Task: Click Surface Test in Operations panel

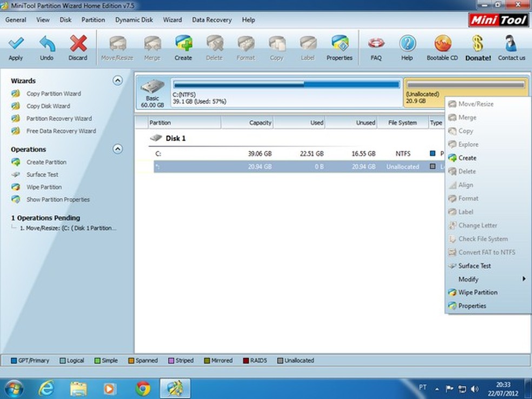Action: pos(42,175)
